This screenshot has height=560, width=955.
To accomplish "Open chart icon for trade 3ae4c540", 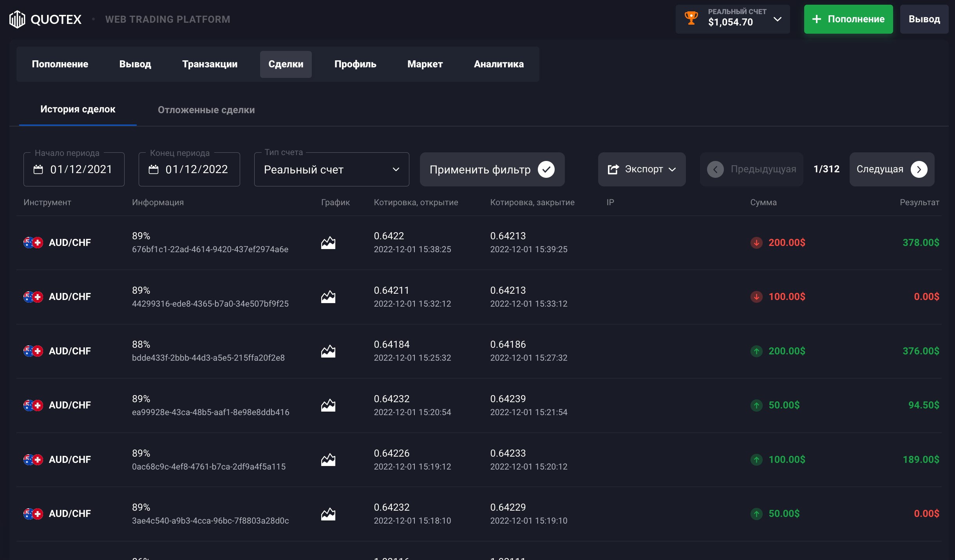I will point(328,514).
